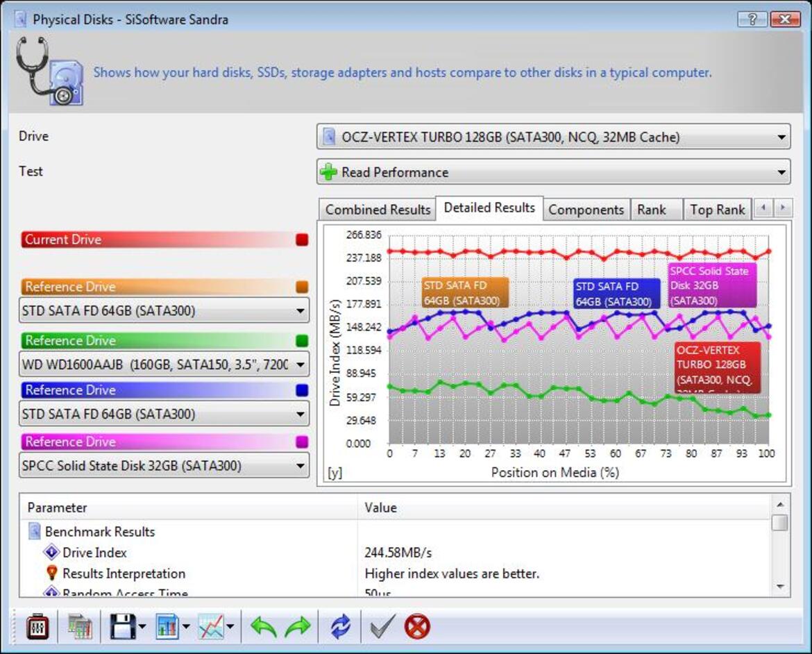Image resolution: width=812 pixels, height=654 pixels.
Task: Click the Parameter column header
Action: coord(189,508)
